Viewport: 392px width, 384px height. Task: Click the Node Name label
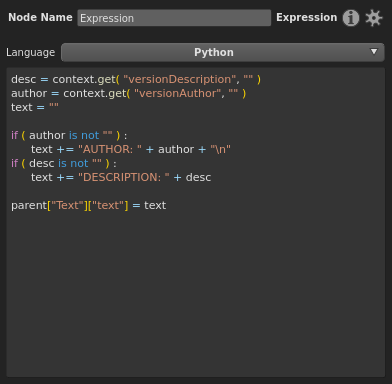40,17
